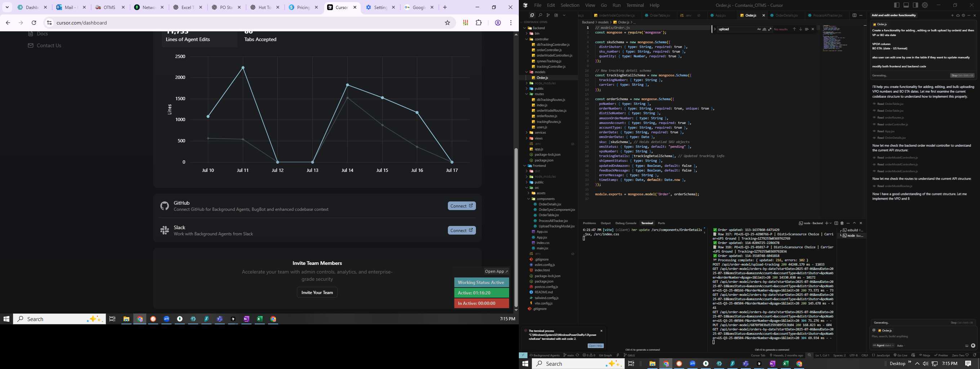Viewport: 980px width, 369px height.
Task: Click the Invite Your Team button
Action: pyautogui.click(x=317, y=292)
